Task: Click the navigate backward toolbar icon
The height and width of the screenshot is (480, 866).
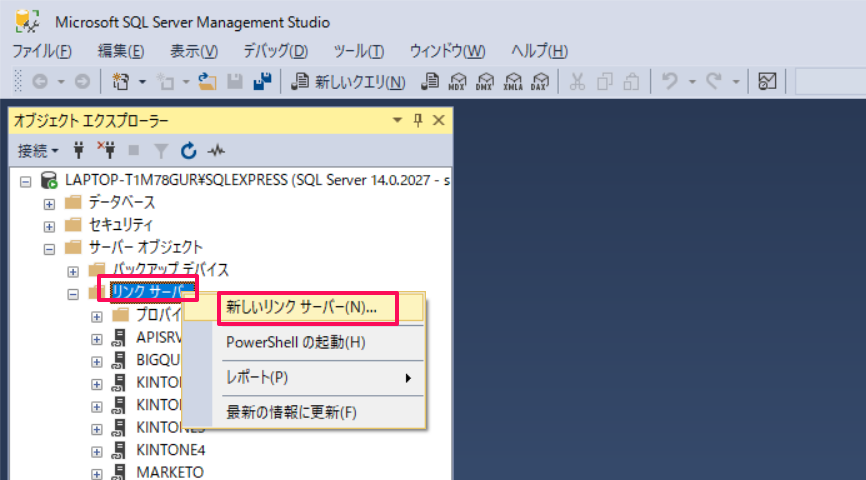Action: tap(40, 82)
